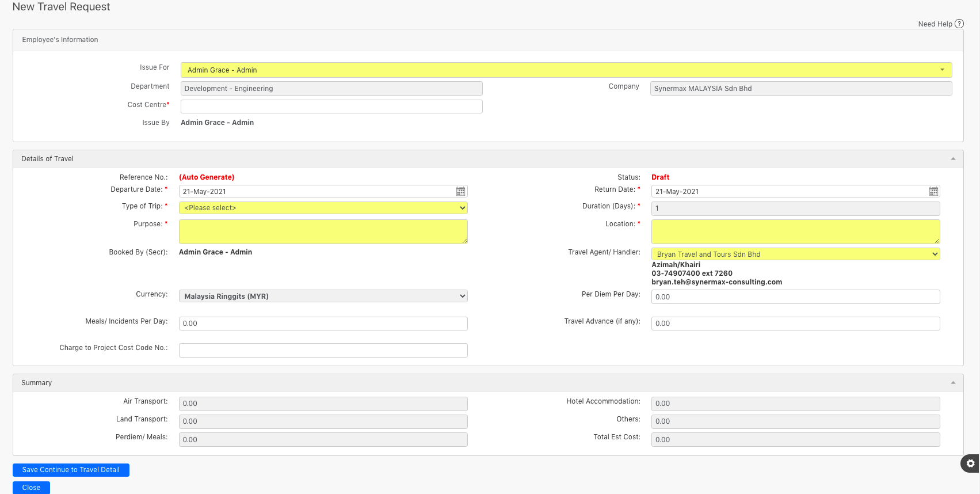The height and width of the screenshot is (494, 980).
Task: Click the phone number 03-74907400 ext 7260
Action: tap(692, 273)
